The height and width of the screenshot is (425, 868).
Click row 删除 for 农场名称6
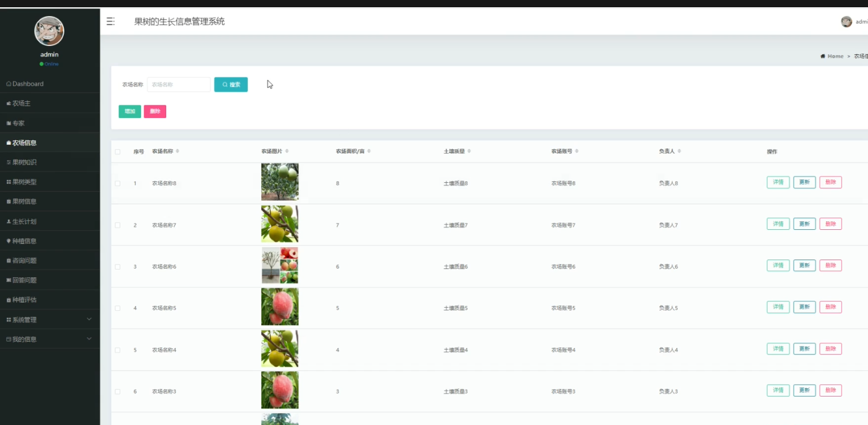tap(831, 266)
